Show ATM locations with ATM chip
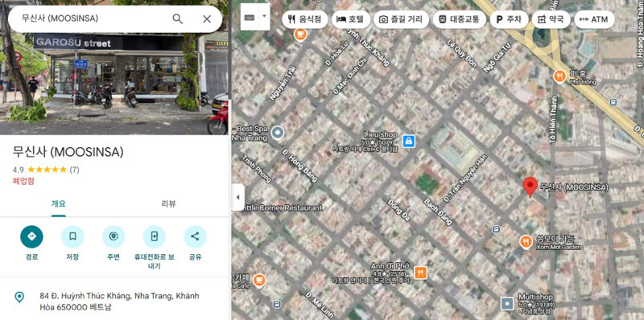Image resolution: width=644 pixels, height=320 pixels. pos(594,19)
